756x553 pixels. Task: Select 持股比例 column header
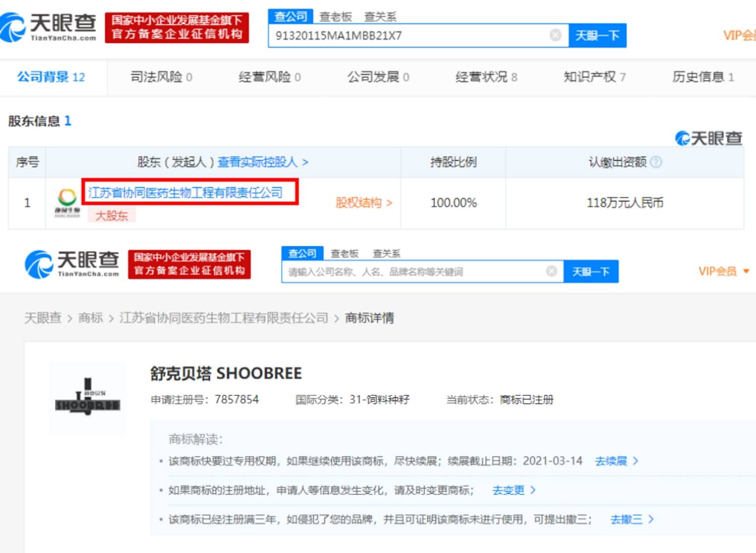[454, 162]
